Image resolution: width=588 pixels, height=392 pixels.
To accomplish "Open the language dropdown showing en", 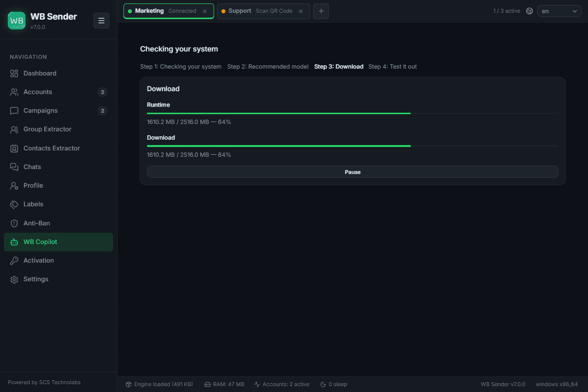I will pyautogui.click(x=560, y=11).
